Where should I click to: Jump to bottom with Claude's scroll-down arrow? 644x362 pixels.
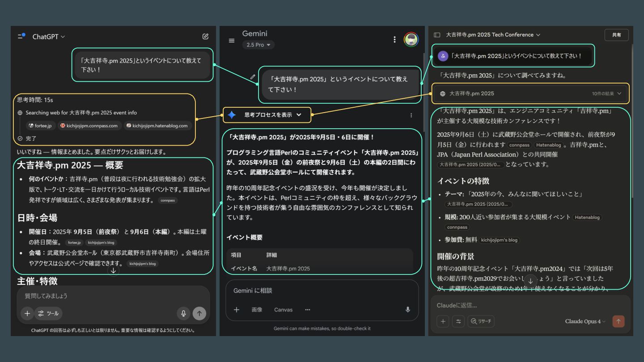530,281
